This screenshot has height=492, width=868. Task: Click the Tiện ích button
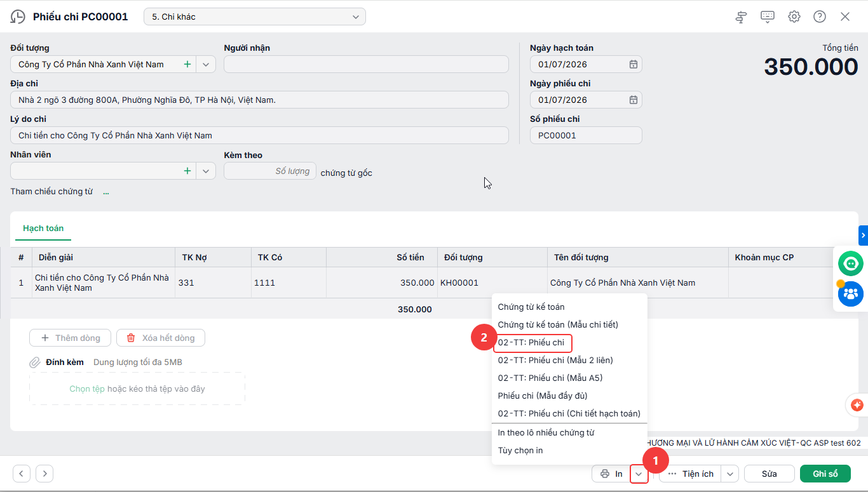point(691,474)
